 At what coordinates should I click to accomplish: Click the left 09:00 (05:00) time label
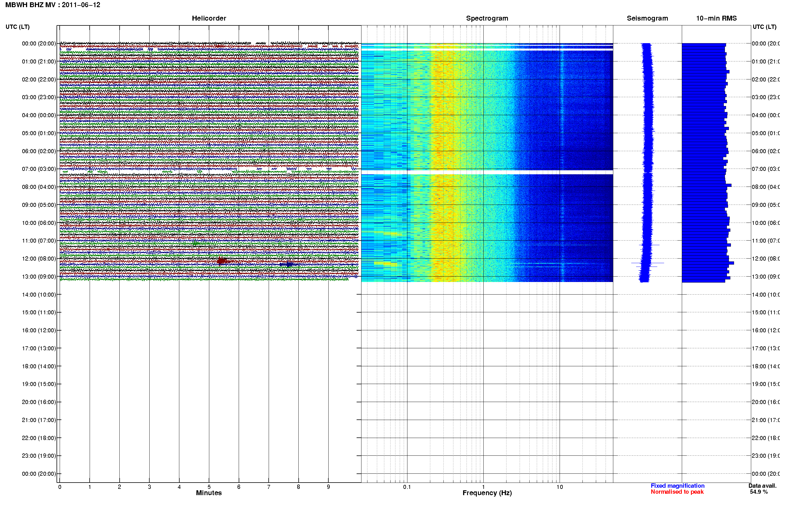39,205
